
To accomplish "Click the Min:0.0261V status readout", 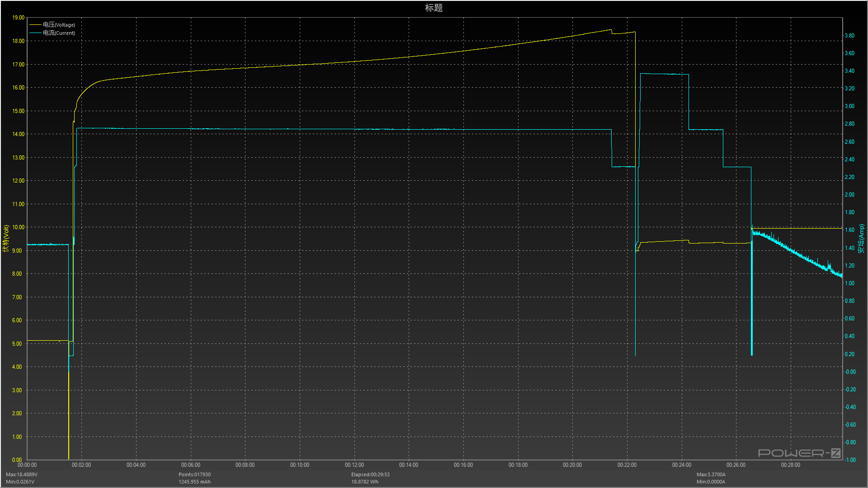I will [20, 482].
